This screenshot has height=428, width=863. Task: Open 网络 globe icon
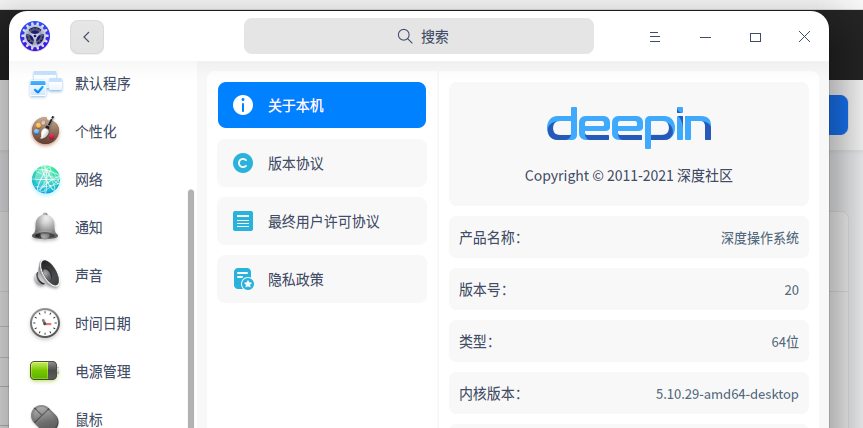46,179
